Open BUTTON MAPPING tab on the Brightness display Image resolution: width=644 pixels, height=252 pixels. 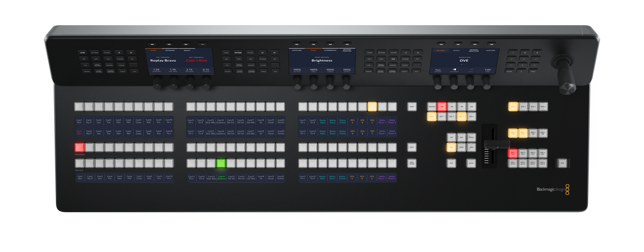[x=347, y=50]
